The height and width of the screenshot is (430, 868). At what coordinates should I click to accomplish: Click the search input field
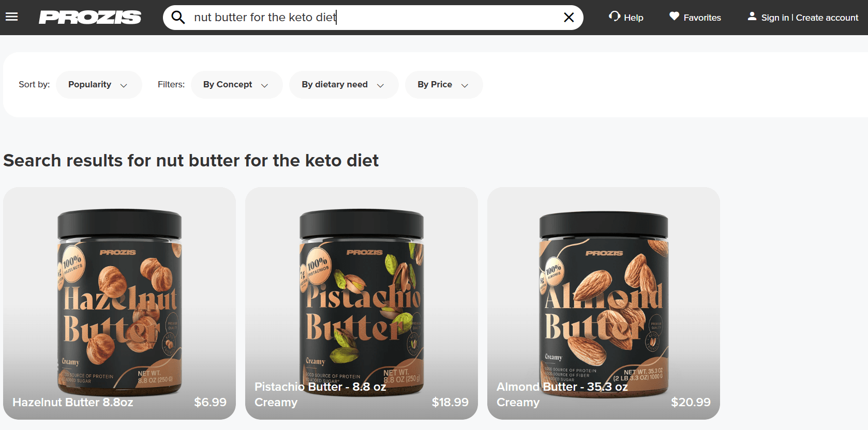point(372,18)
